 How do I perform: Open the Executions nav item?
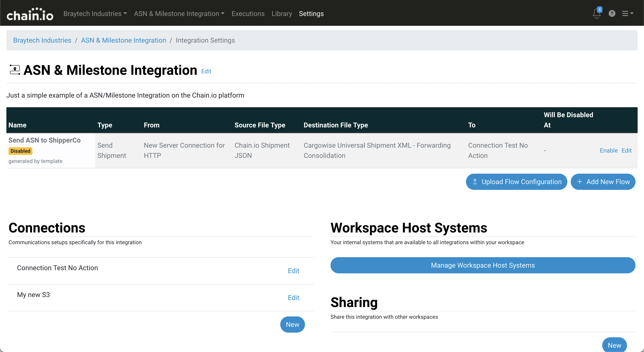coord(248,13)
